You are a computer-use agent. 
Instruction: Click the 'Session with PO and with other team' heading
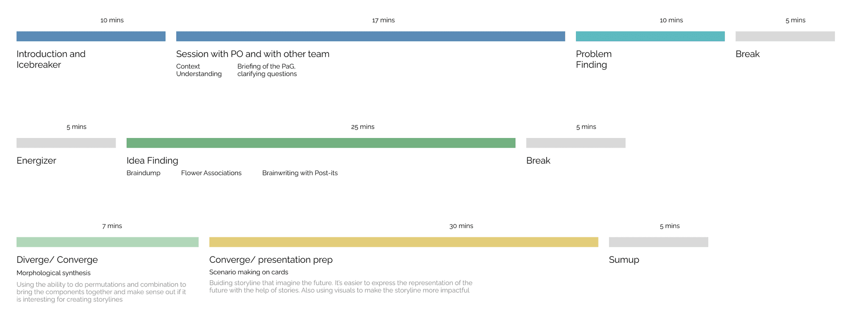coord(253,54)
